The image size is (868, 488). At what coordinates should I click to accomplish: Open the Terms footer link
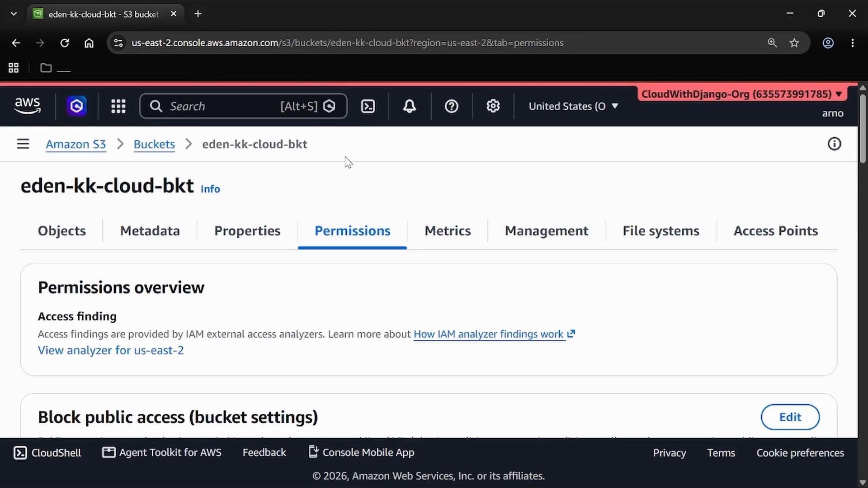721,453
